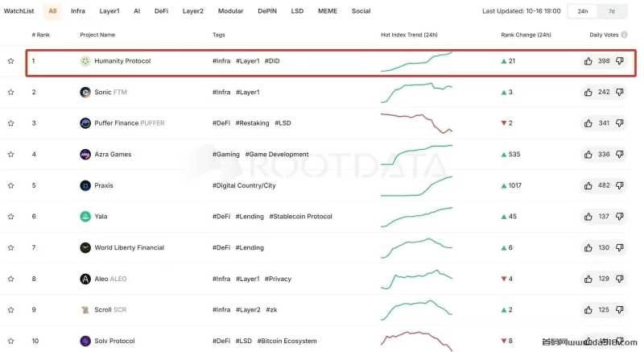The width and height of the screenshot is (644, 352).
Task: Switch to the MEME tab
Action: (x=328, y=11)
